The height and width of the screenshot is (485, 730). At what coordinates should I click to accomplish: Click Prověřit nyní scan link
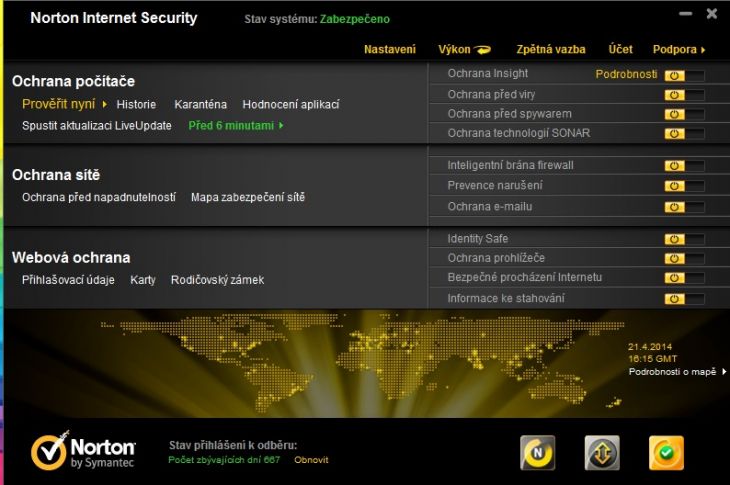pos(59,104)
